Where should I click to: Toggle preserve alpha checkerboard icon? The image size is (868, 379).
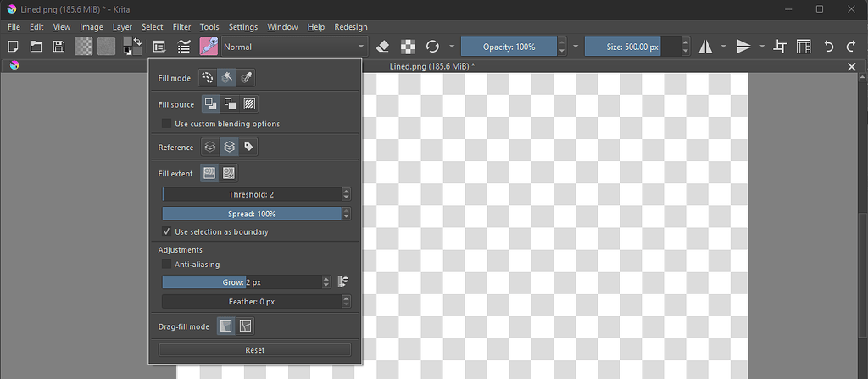point(408,47)
